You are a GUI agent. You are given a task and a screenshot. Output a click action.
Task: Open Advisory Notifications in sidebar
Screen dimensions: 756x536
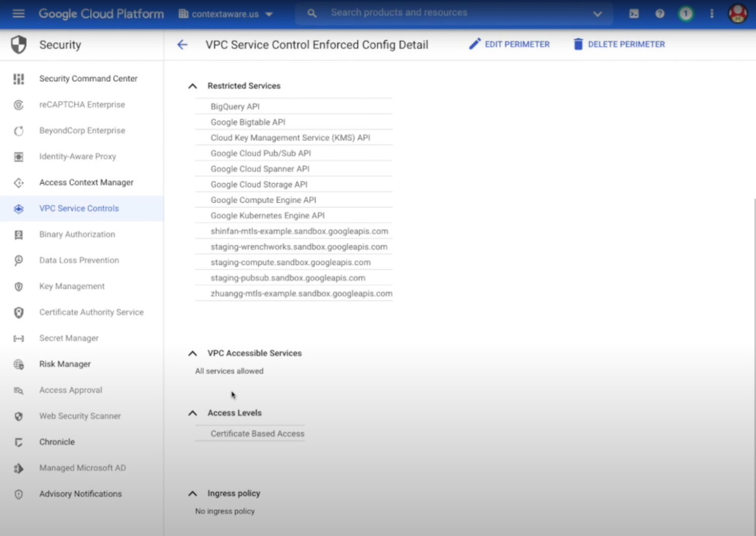point(82,494)
